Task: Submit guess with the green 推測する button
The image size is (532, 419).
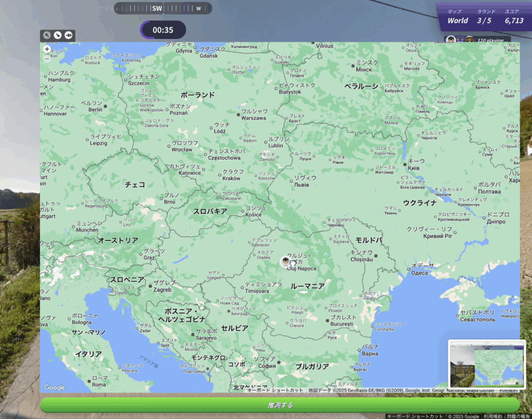Action: 280,405
